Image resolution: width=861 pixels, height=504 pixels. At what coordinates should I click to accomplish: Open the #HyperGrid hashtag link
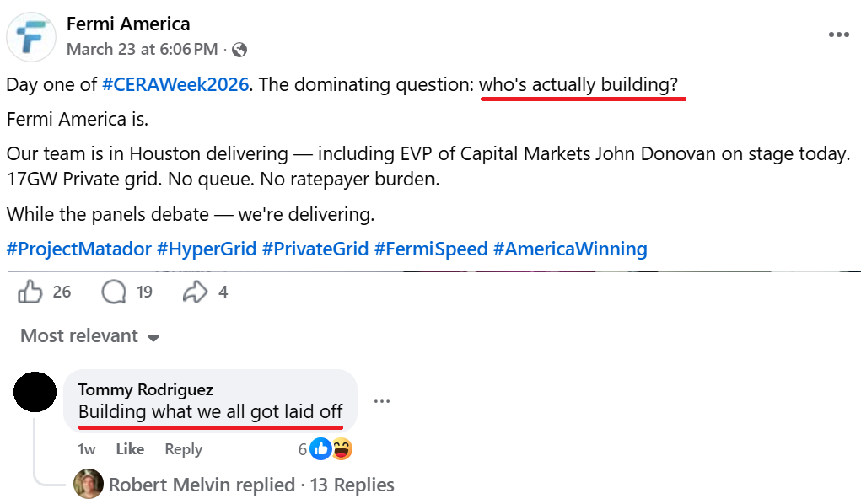(207, 249)
